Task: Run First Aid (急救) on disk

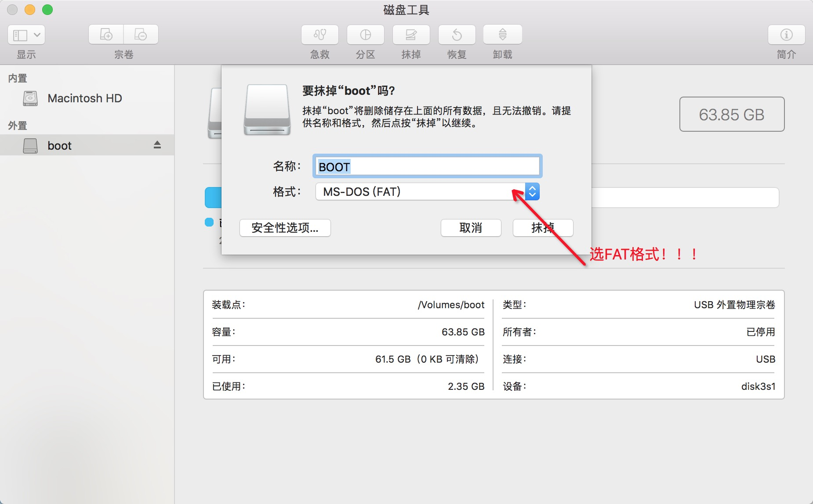Action: click(x=320, y=35)
